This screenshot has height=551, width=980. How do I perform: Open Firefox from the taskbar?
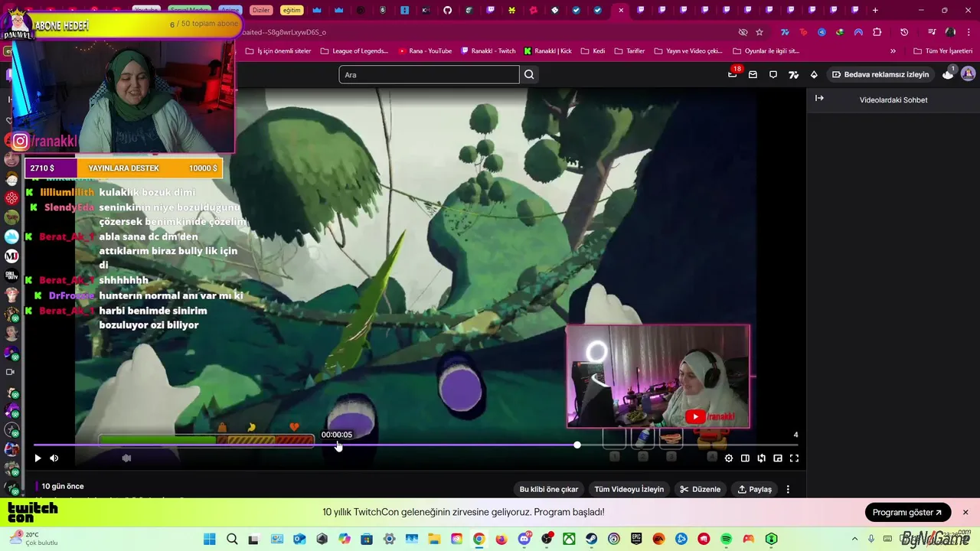[501, 539]
